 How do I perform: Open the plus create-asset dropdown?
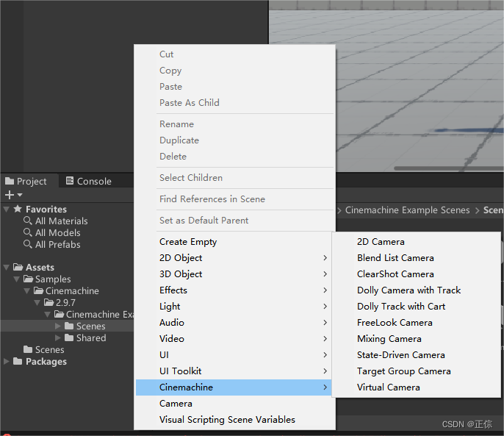click(x=13, y=195)
